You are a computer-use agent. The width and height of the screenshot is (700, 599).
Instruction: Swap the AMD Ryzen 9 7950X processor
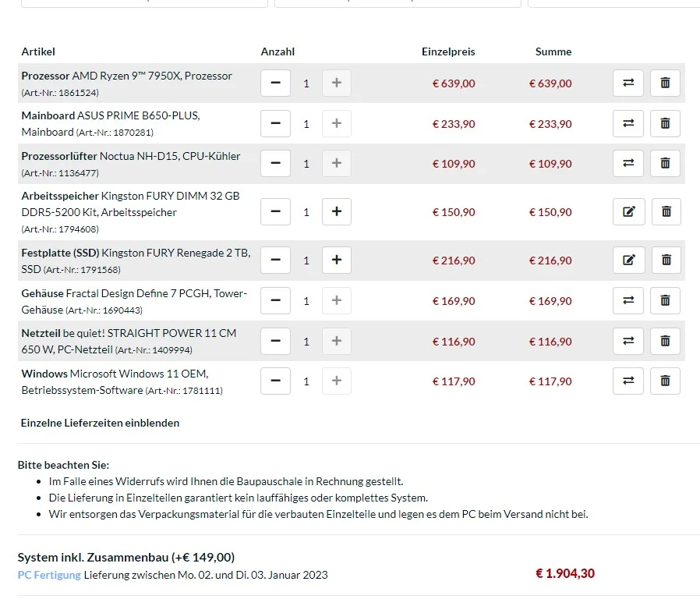click(628, 83)
